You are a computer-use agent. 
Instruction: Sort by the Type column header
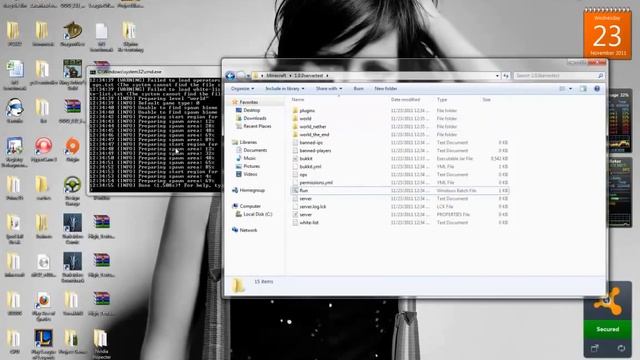442,100
